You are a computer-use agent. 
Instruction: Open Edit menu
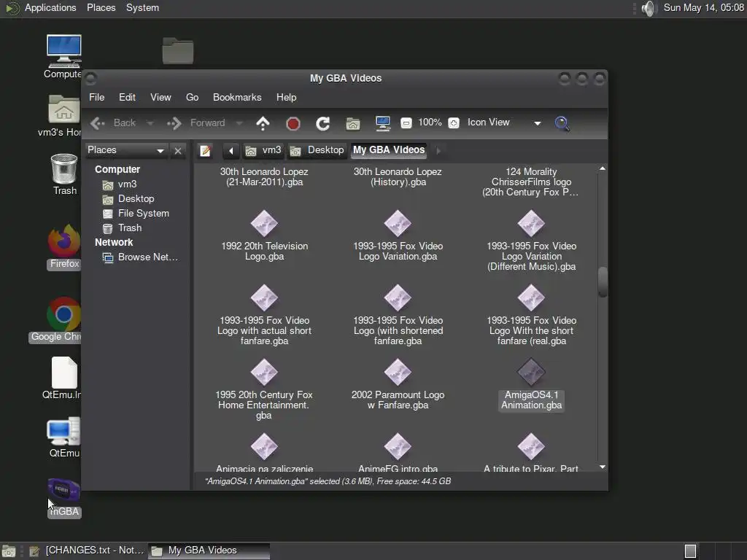pyautogui.click(x=127, y=97)
